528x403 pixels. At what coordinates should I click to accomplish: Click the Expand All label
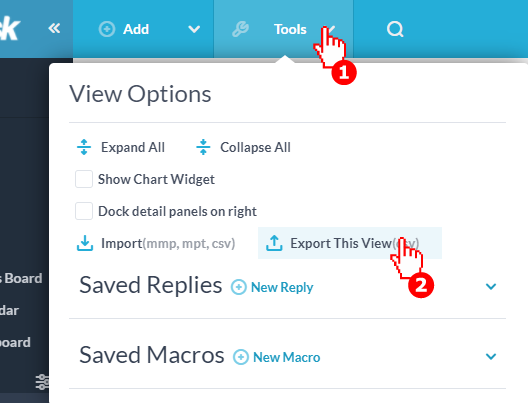pyautogui.click(x=133, y=147)
